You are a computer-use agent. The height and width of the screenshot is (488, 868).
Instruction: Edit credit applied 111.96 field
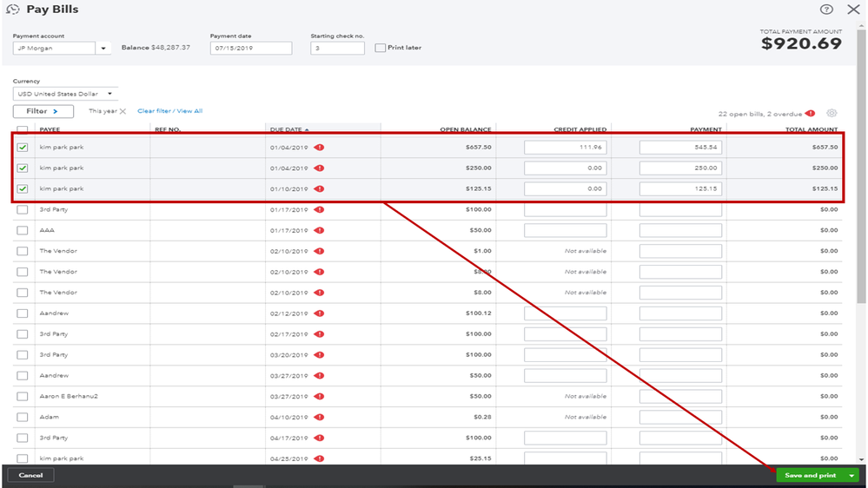point(565,147)
